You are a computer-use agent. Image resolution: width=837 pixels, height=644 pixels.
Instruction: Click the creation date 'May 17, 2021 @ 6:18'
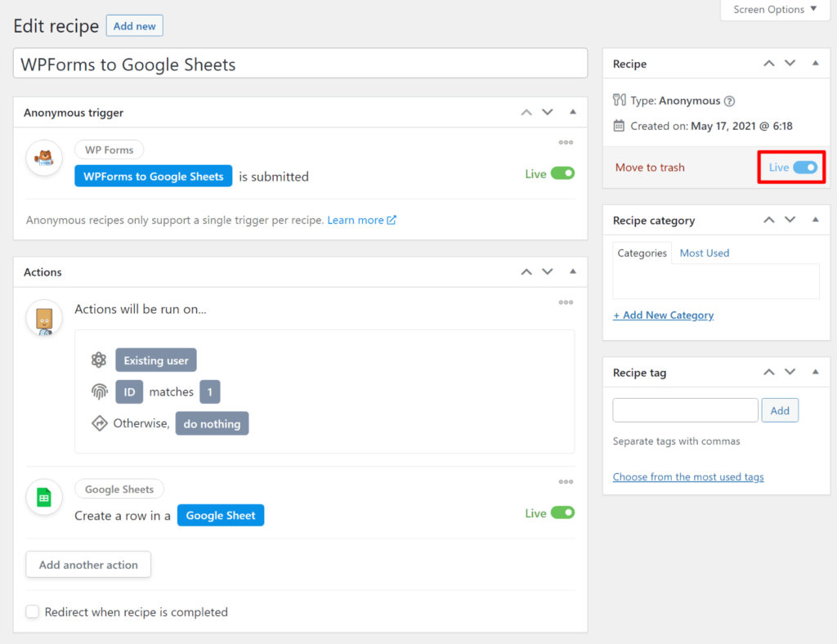coord(741,126)
